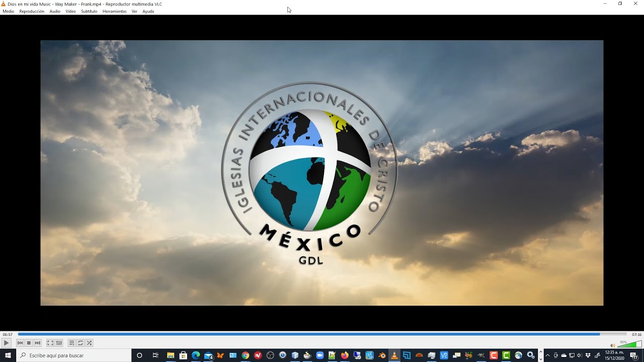
Task: Open the Reproducción menu
Action: [x=32, y=11]
